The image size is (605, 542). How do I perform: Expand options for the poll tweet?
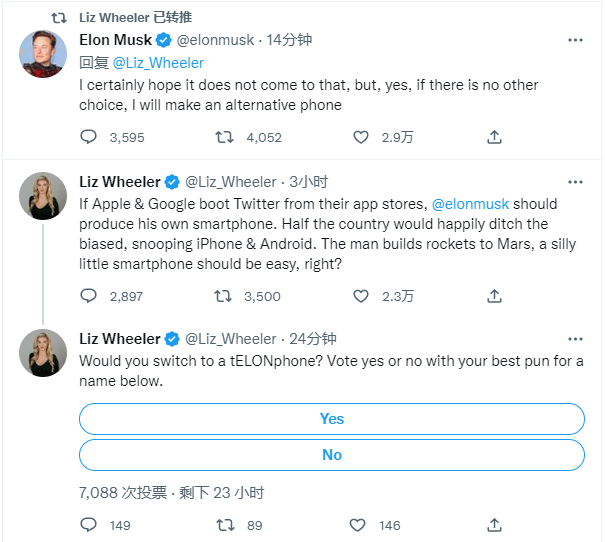(575, 339)
